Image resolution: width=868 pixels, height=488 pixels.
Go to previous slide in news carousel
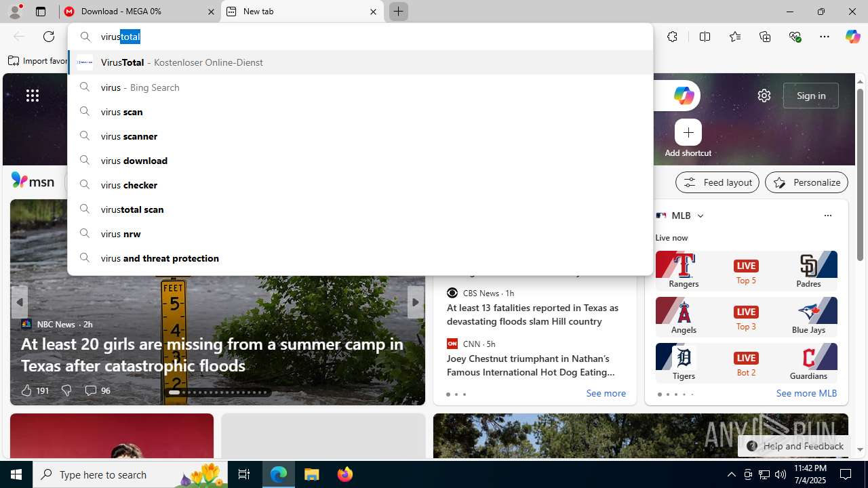tap(20, 302)
